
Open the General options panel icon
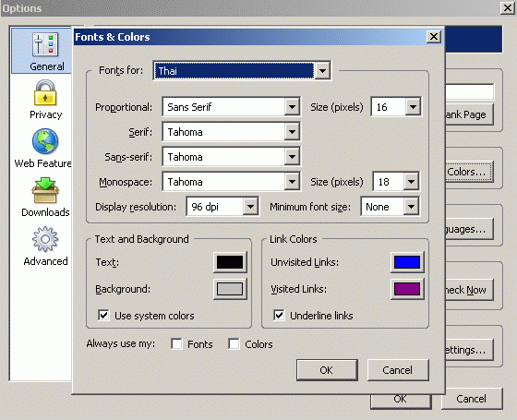coord(45,44)
